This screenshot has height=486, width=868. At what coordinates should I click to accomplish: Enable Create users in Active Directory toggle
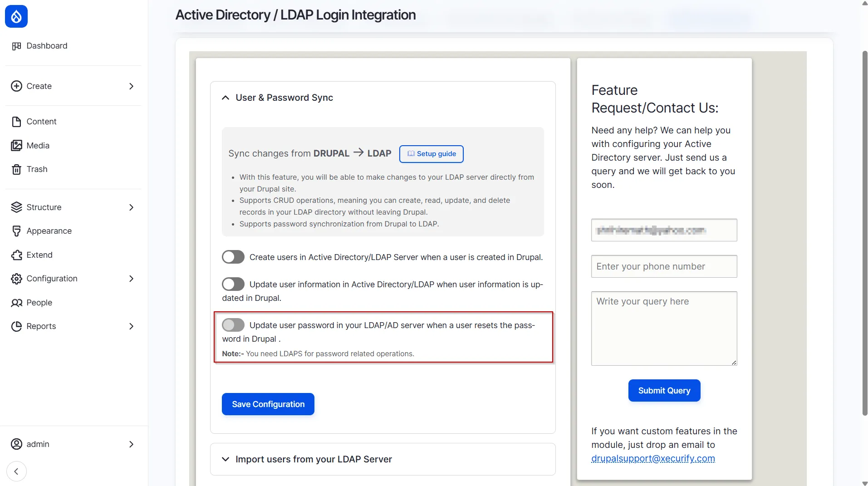click(x=233, y=257)
